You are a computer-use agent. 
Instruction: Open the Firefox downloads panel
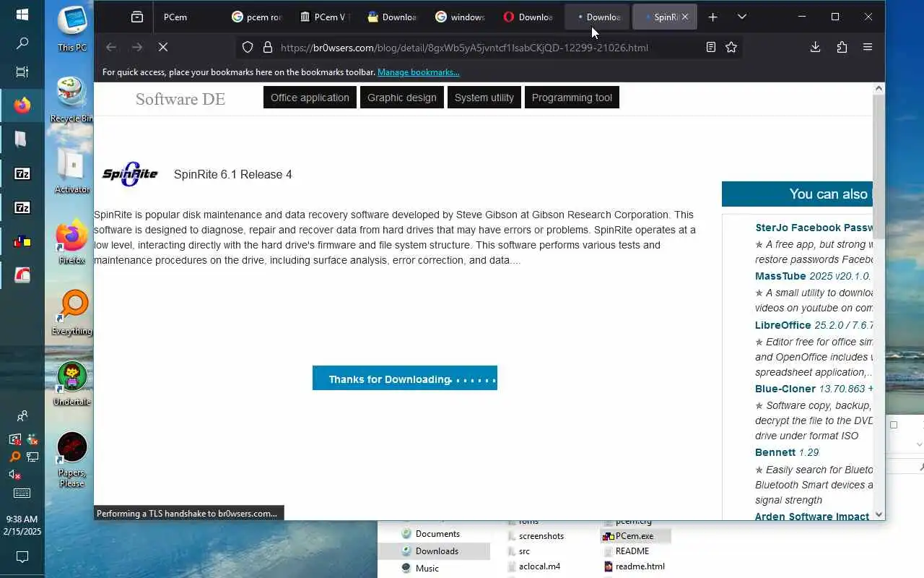[815, 47]
